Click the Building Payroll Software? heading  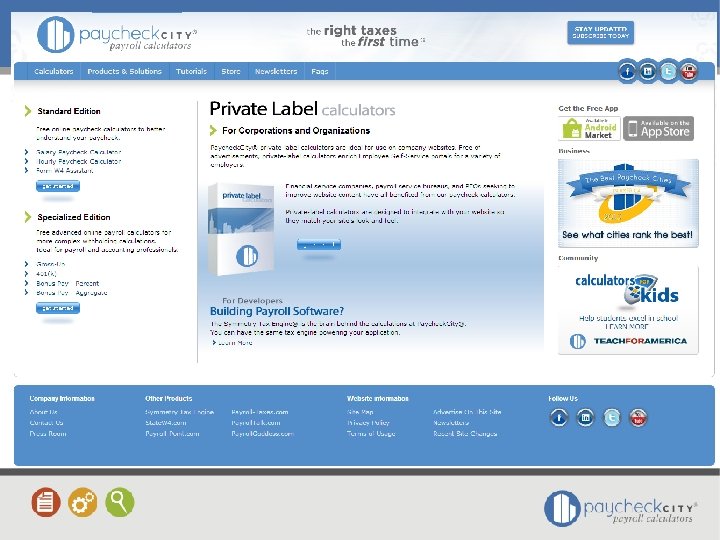[277, 311]
